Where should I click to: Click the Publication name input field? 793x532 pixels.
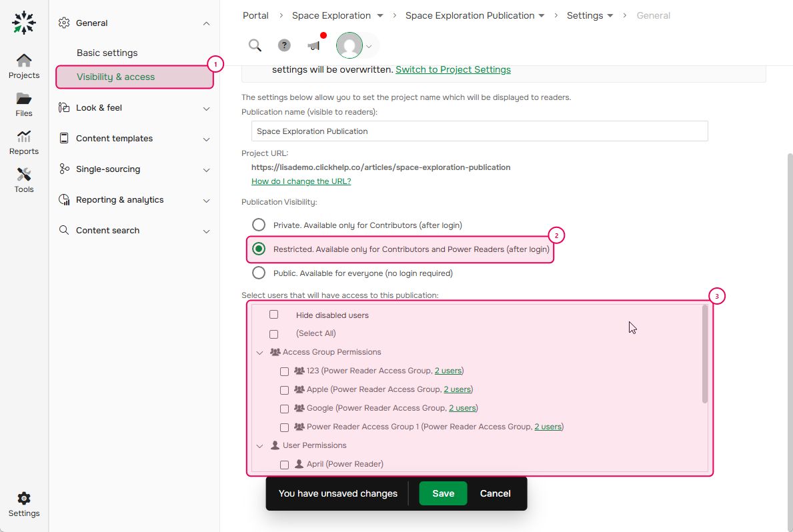480,131
